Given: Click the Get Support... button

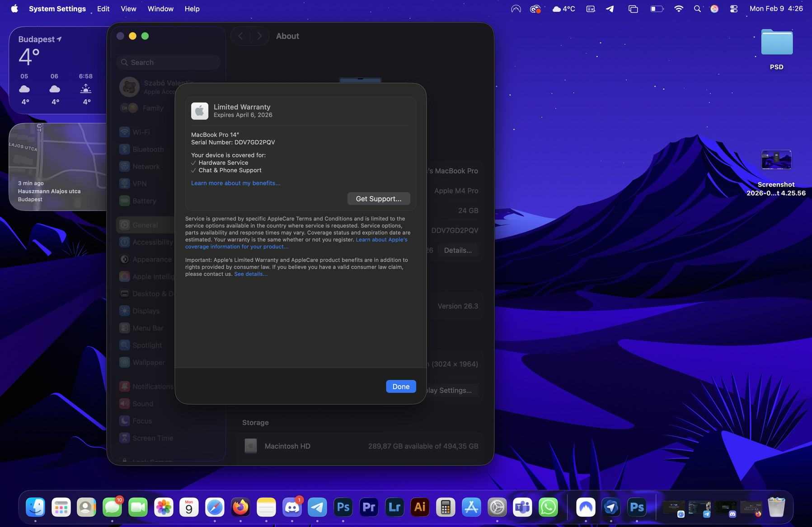Looking at the screenshot, I should pos(379,199).
